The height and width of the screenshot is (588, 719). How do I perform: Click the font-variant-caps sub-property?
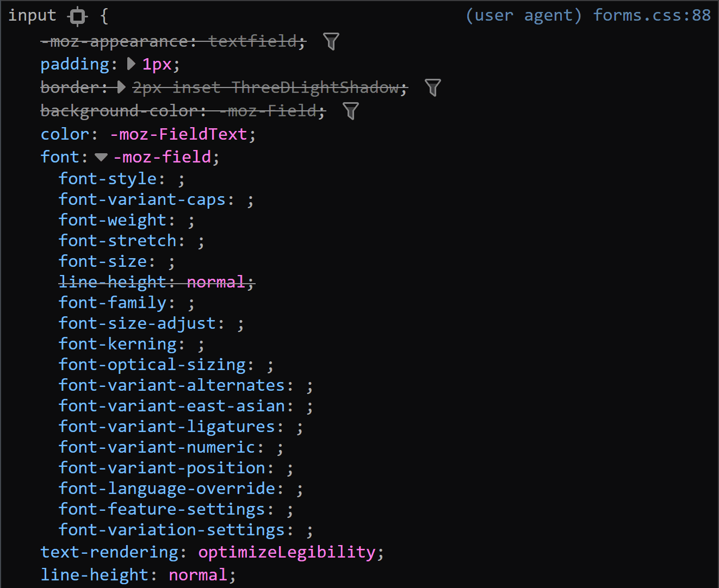[142, 199]
